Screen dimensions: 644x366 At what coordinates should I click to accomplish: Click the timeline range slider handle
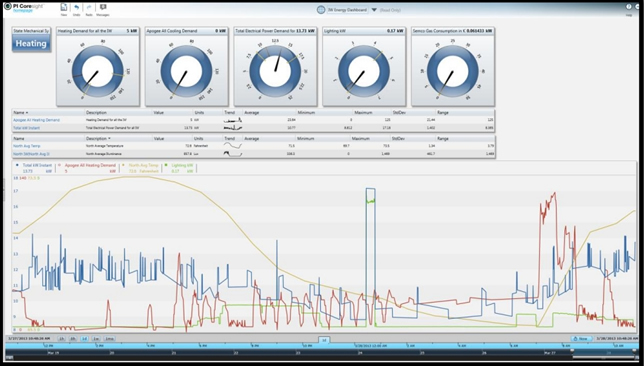572,351
